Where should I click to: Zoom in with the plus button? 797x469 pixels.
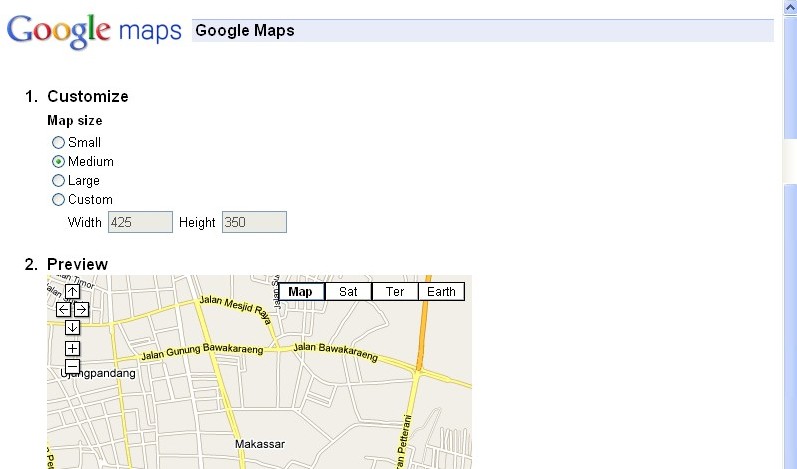pyautogui.click(x=72, y=349)
